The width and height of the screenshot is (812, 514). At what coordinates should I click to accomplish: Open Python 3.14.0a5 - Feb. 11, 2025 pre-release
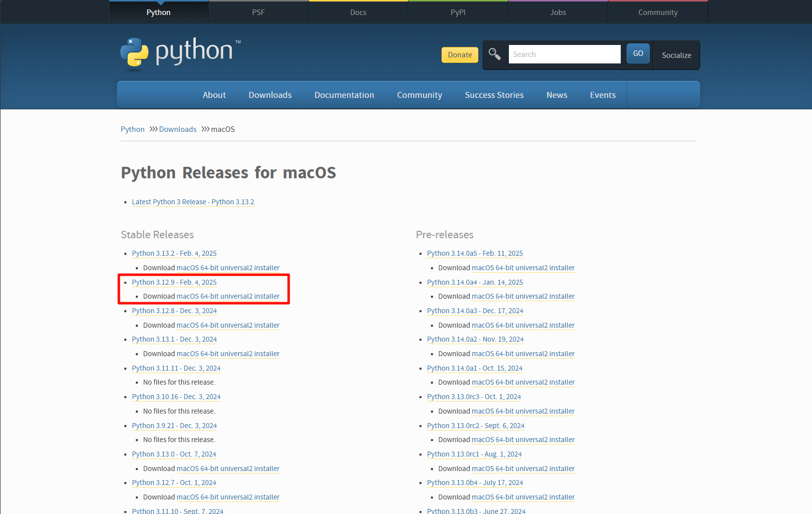pyautogui.click(x=475, y=253)
